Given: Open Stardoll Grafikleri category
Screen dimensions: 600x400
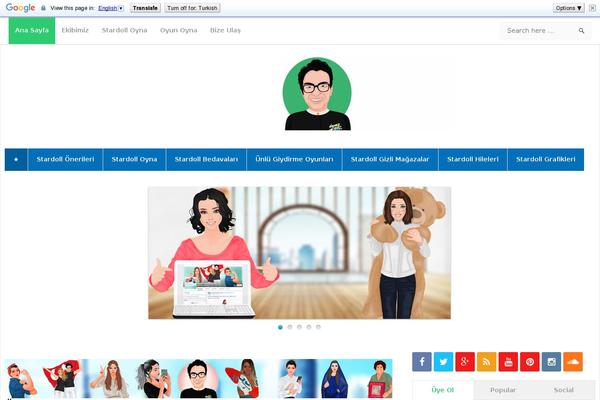Looking at the screenshot, I should (x=546, y=159).
